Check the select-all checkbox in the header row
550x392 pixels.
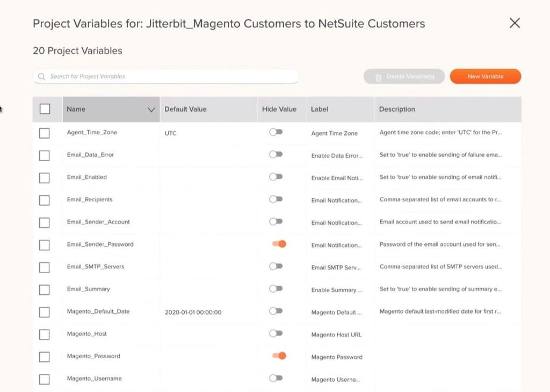tap(45, 108)
